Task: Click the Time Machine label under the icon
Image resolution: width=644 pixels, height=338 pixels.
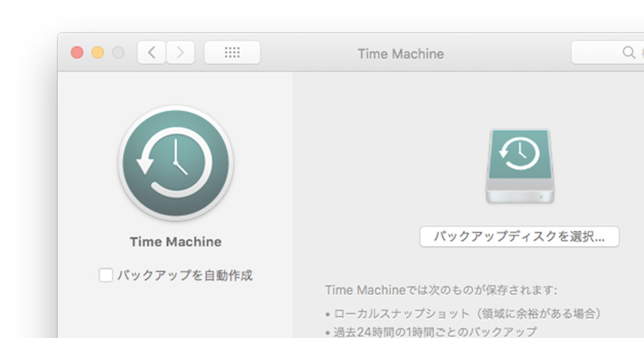Action: coord(175,242)
